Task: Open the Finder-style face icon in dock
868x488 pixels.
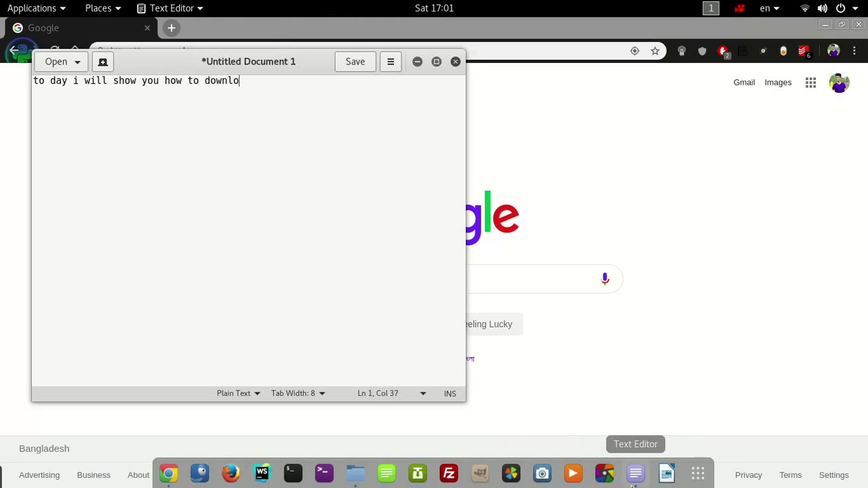Action: tap(199, 473)
